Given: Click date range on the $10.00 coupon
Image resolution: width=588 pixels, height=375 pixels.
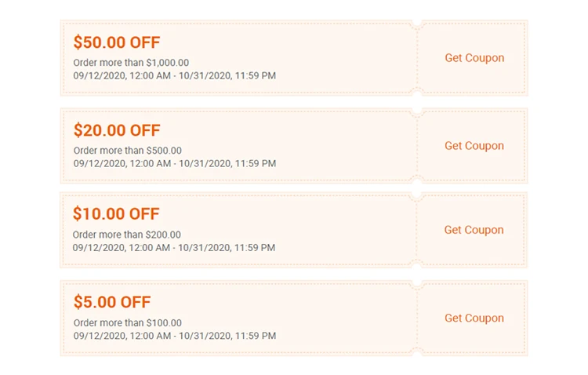Looking at the screenshot, I should (174, 248).
